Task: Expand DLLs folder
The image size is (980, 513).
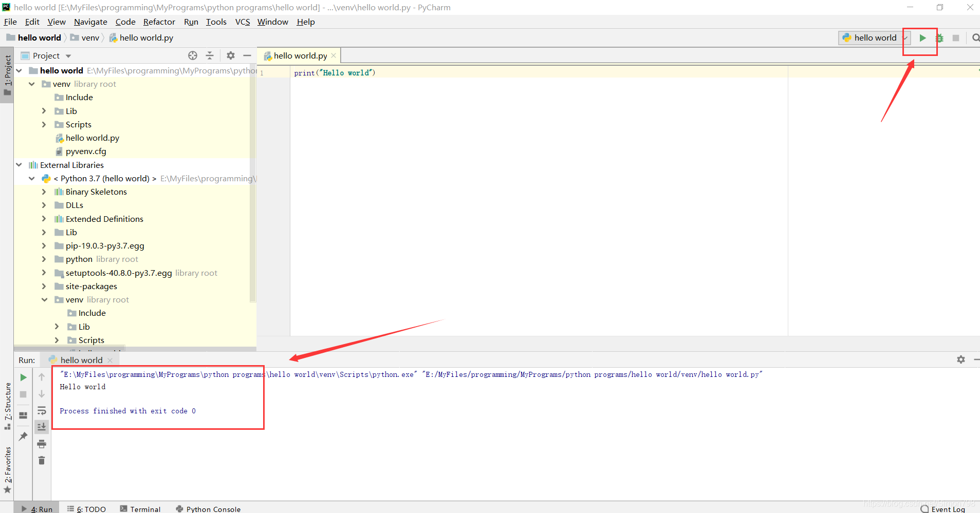Action: pos(44,205)
